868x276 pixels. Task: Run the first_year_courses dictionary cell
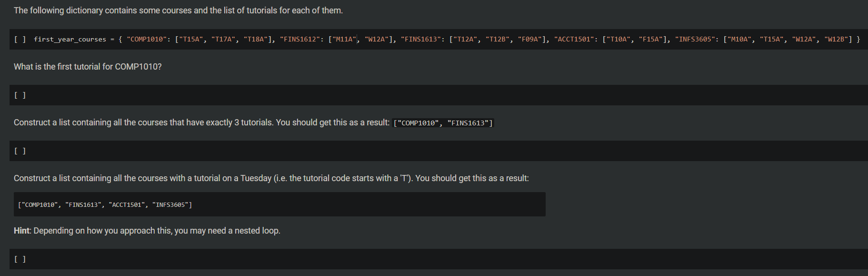tap(20, 39)
